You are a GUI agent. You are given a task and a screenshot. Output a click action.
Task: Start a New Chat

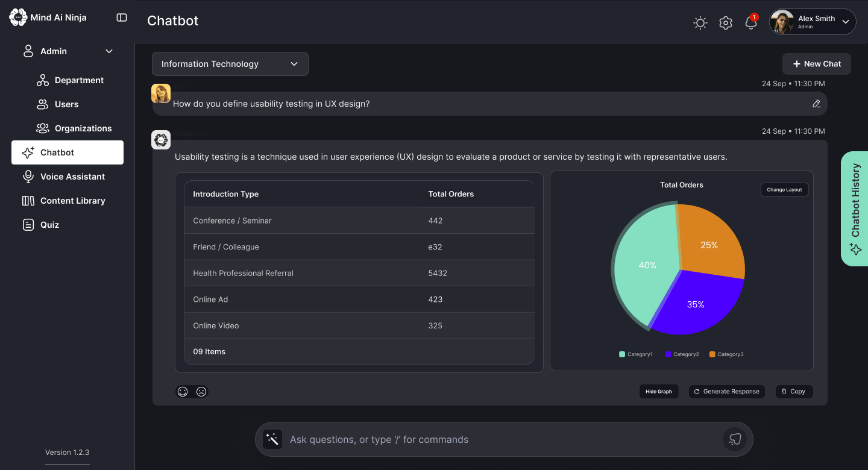(x=817, y=64)
